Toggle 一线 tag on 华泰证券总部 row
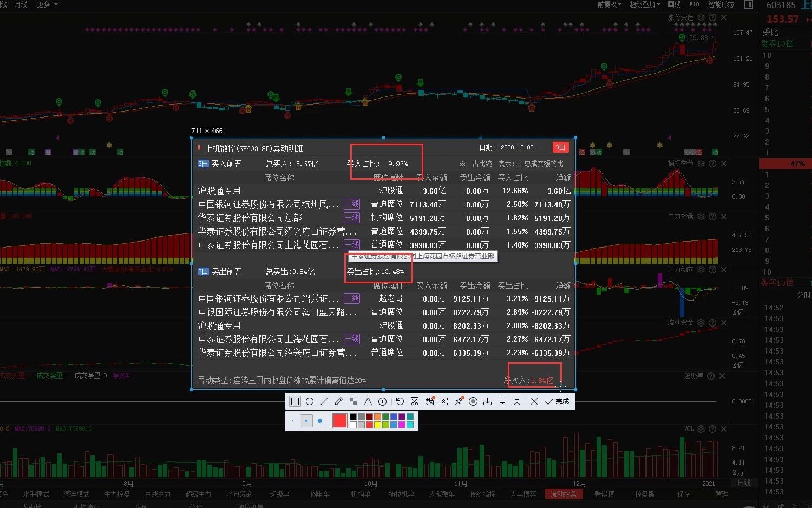The width and height of the screenshot is (812, 508). click(x=352, y=218)
